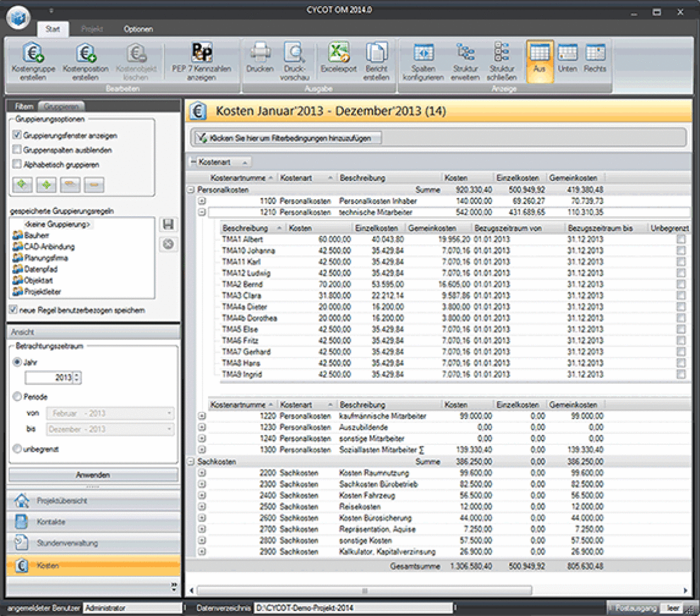This screenshot has width=700, height=616.
Task: Select the Periode radio button
Action: click(18, 396)
